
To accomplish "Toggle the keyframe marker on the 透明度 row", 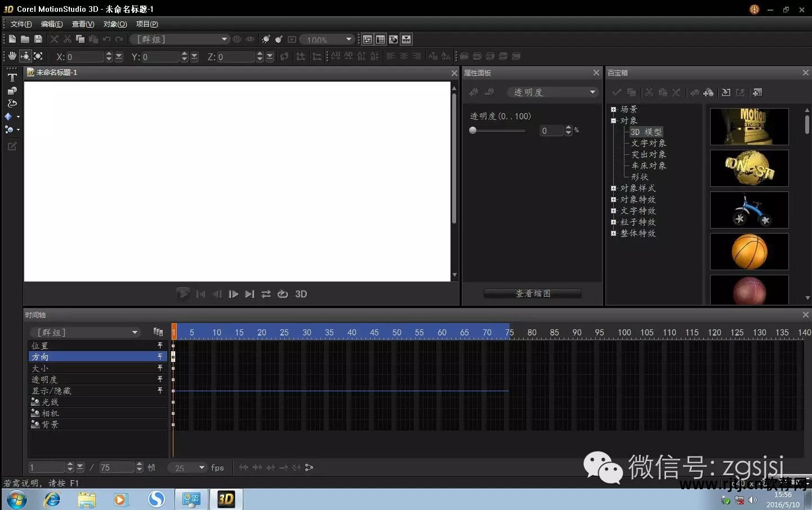I will (160, 379).
